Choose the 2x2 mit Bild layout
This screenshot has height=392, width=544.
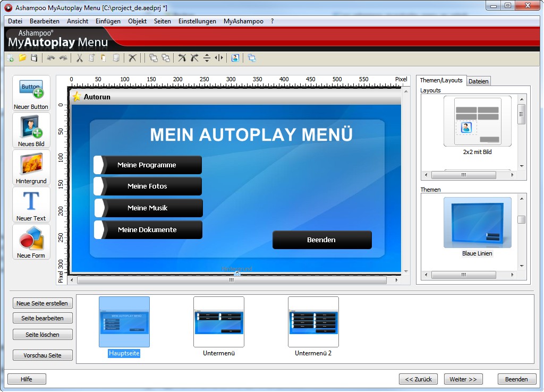[478, 122]
